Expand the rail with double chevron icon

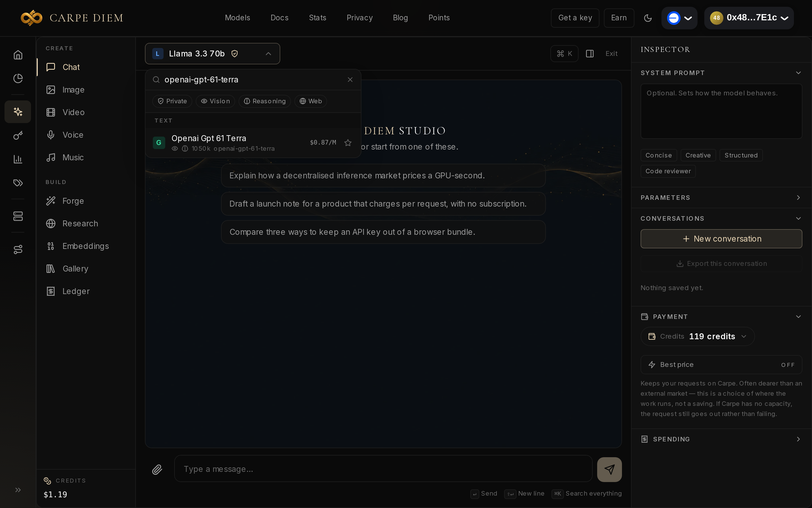tap(18, 490)
